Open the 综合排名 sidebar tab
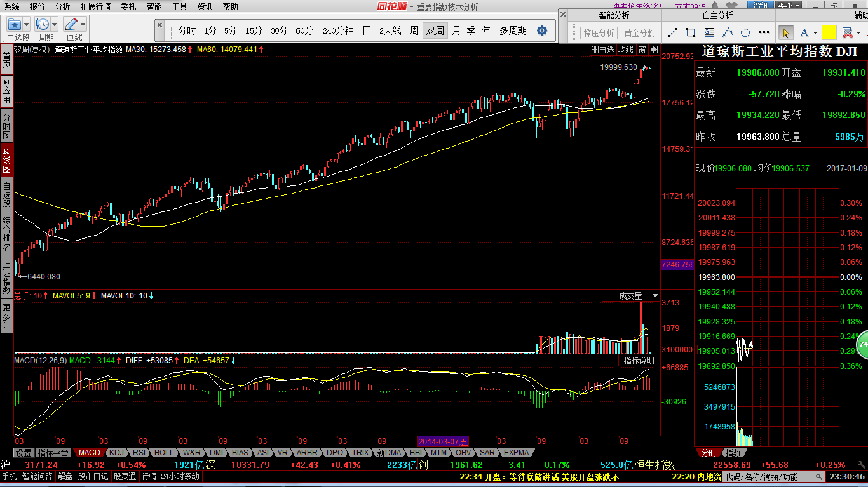Screen dimensions: 868x487 click(x=6, y=234)
